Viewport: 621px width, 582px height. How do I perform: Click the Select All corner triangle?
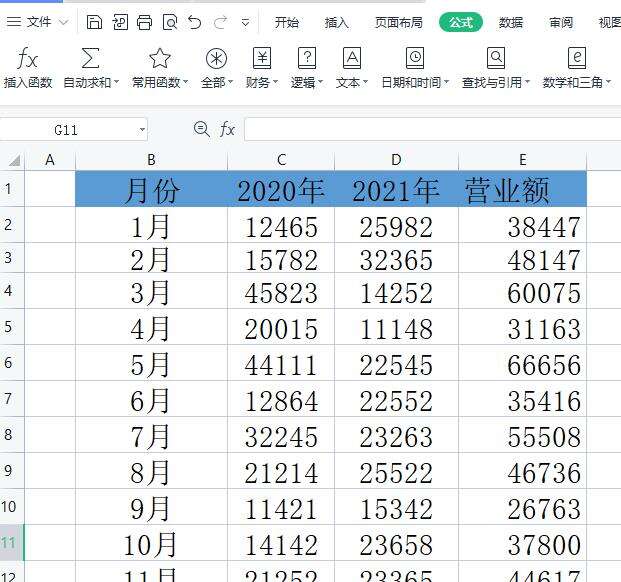[15, 160]
